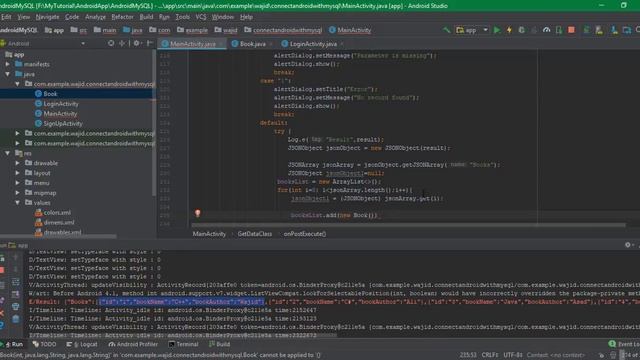Collapse the com.example.wajid package arrow above Book
This screenshot has height=360, width=640.
[18, 84]
